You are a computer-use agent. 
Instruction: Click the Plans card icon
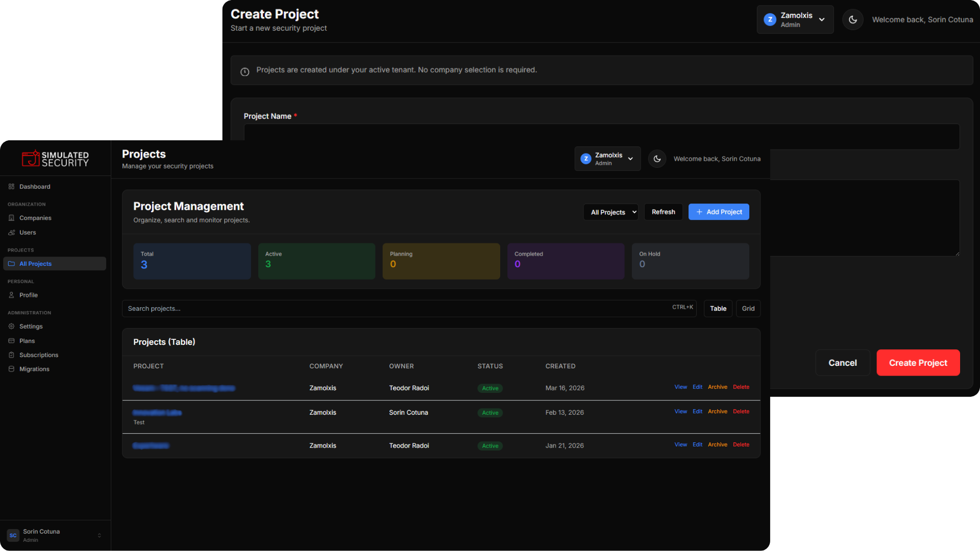(x=11, y=341)
